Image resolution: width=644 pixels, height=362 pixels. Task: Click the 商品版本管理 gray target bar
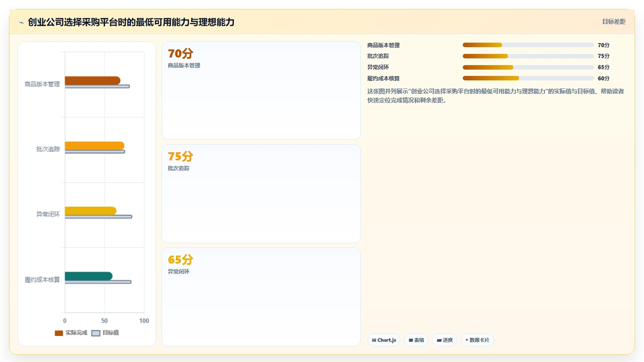click(x=97, y=86)
